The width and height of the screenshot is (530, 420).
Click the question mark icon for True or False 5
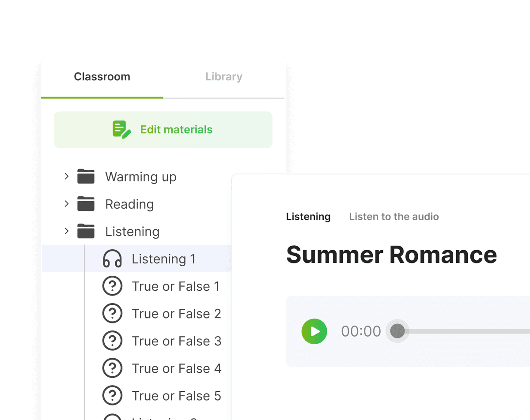(112, 396)
